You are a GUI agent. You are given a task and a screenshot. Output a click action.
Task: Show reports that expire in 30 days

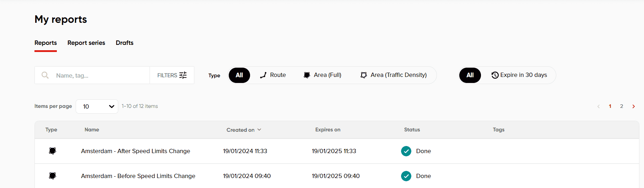click(519, 75)
